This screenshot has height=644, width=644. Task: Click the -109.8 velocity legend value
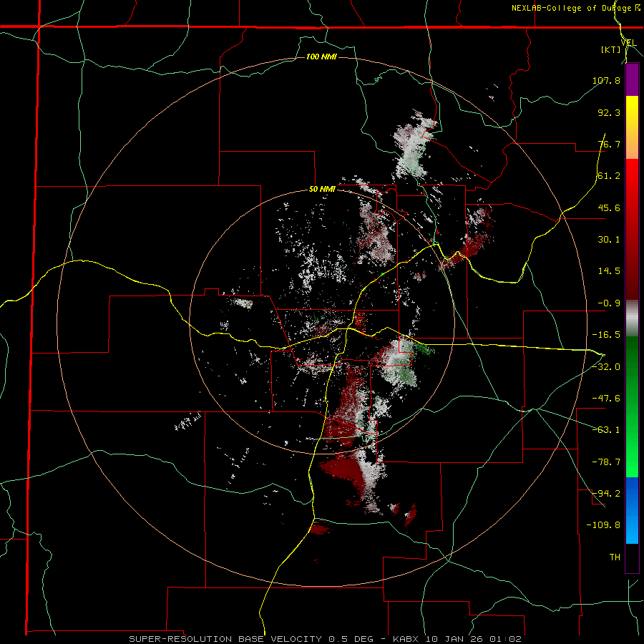(x=603, y=525)
